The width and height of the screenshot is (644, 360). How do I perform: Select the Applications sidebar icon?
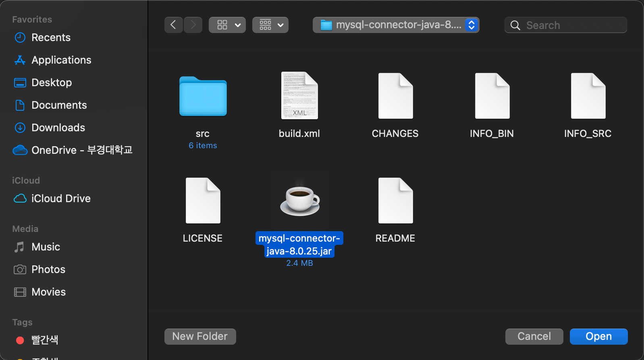click(x=20, y=60)
